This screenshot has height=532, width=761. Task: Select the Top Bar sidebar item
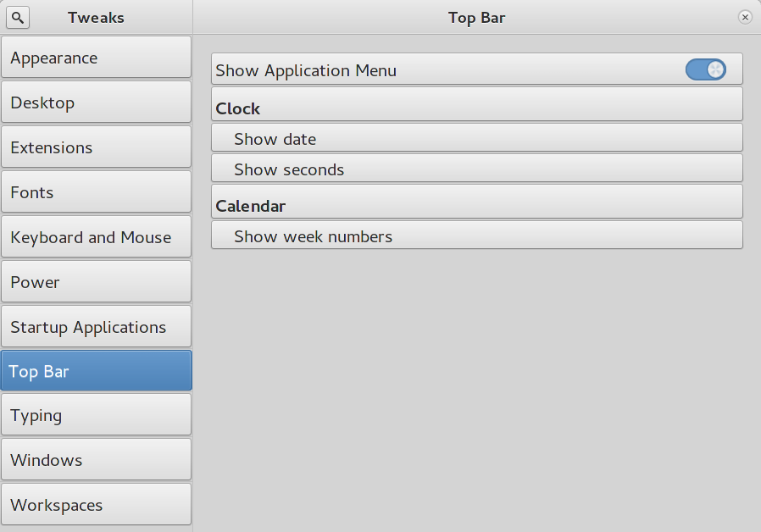click(96, 371)
